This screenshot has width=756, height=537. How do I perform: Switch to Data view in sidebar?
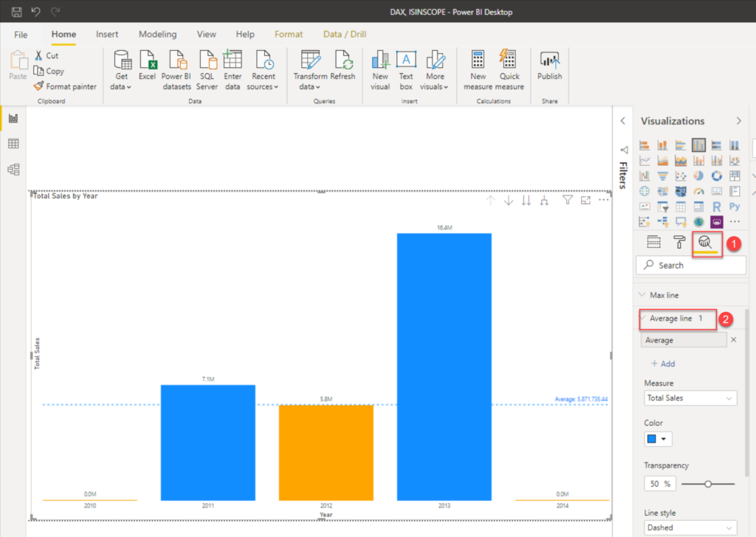[x=13, y=144]
